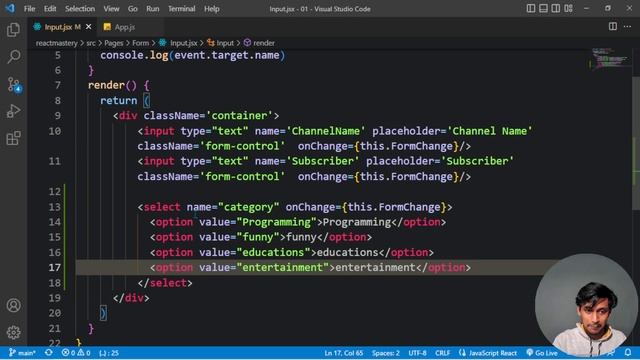Click Go Live in status bar
The height and width of the screenshot is (360, 640).
coord(542,353)
